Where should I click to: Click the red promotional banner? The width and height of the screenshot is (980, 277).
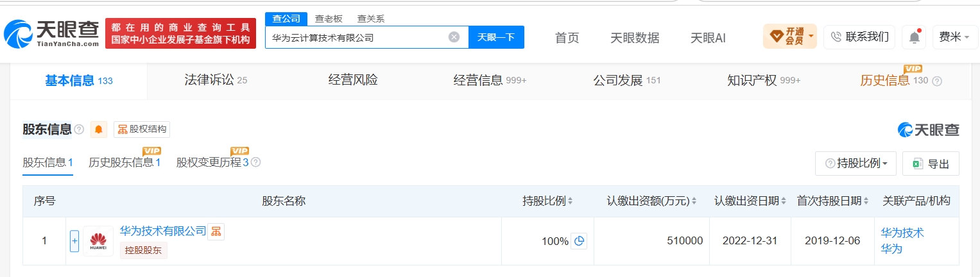[180, 33]
